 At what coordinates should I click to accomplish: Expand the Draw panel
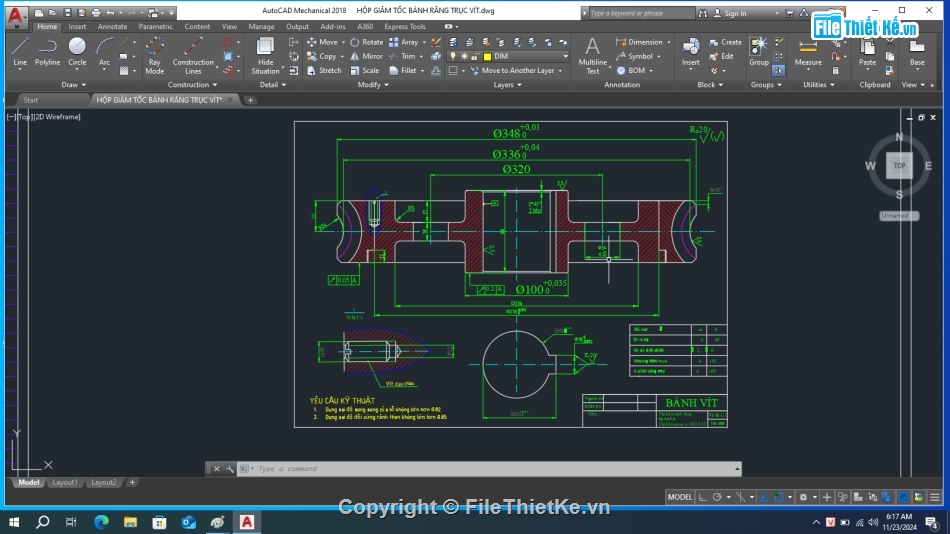pos(73,85)
